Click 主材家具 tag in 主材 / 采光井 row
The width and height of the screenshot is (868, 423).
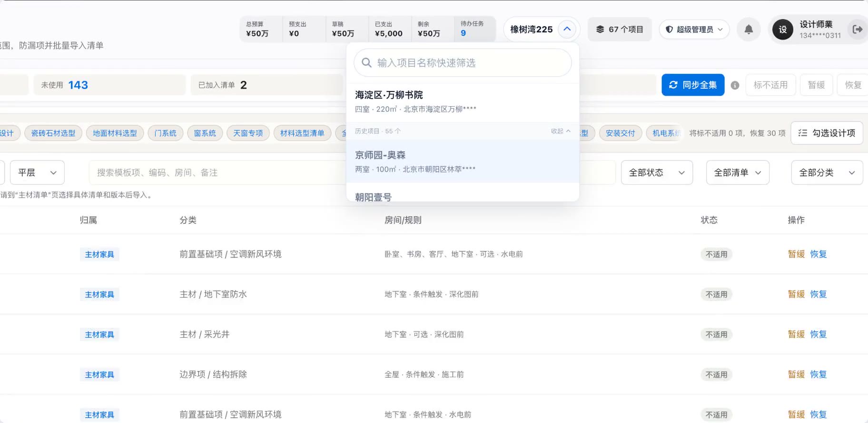[99, 334]
